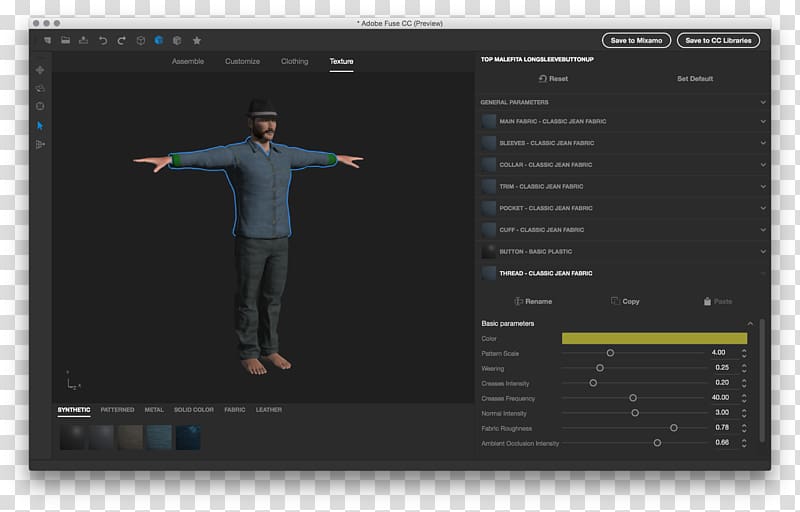Select Thread - Classic Jean Fabric row
800x512 pixels.
(x=623, y=273)
